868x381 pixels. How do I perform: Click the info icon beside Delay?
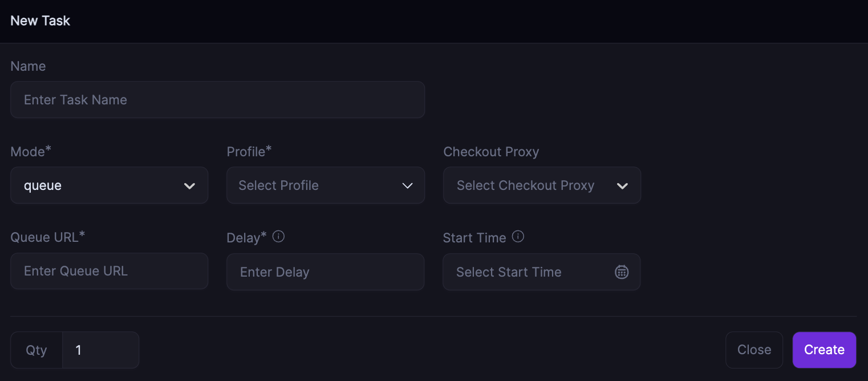[278, 237]
